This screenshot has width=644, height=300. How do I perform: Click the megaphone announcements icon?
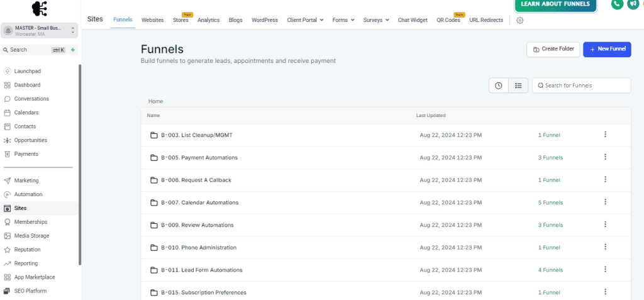click(633, 4)
